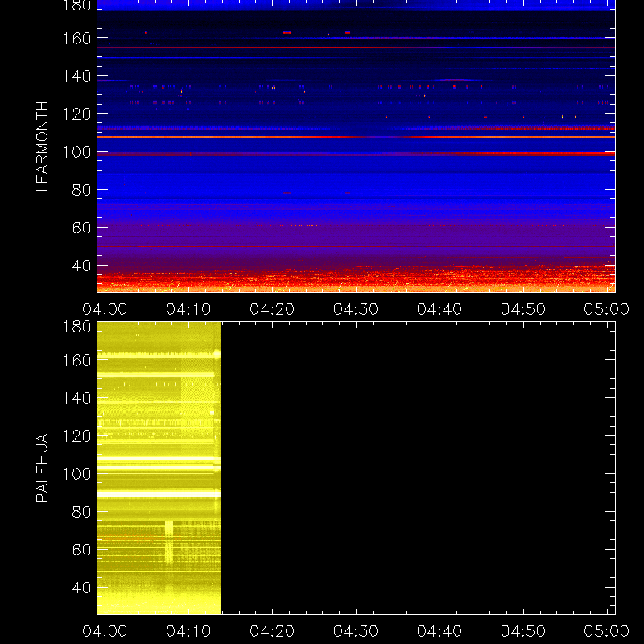Select the 40 tick label on Learmonth axis
644x644 pixels.
(x=81, y=266)
